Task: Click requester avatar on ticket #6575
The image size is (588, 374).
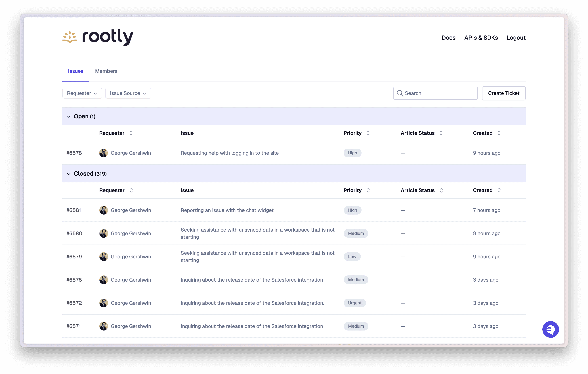Action: (104, 280)
